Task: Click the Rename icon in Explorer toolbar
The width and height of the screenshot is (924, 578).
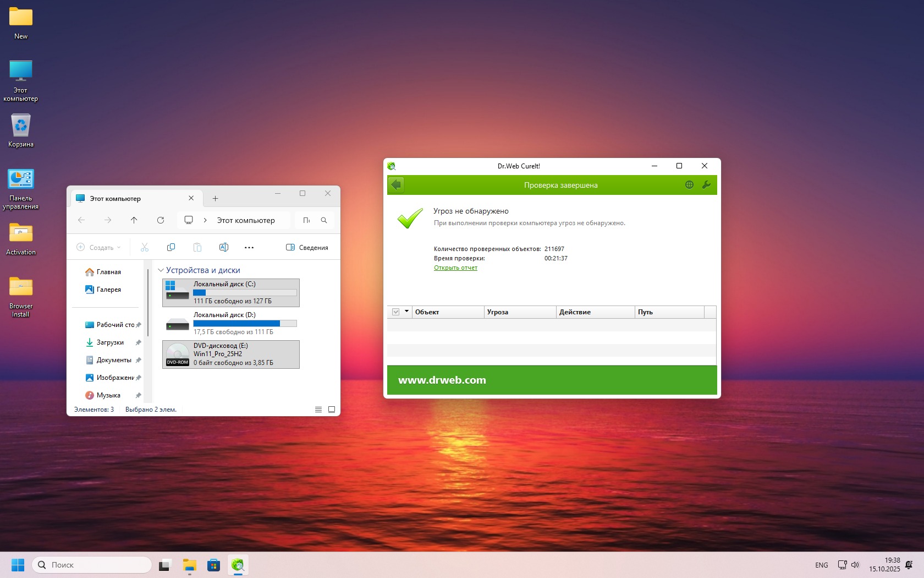Action: coord(224,247)
